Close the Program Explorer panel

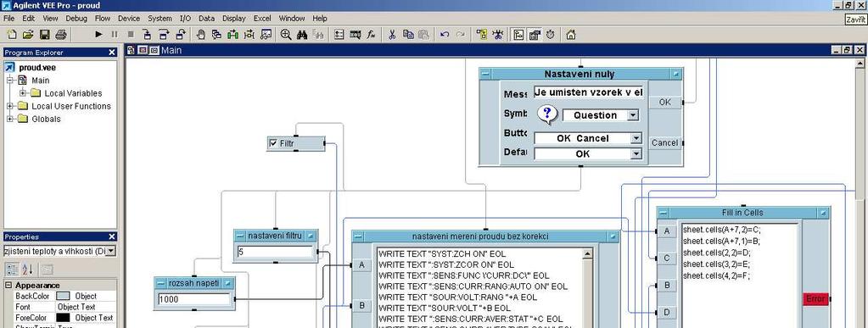[x=112, y=53]
